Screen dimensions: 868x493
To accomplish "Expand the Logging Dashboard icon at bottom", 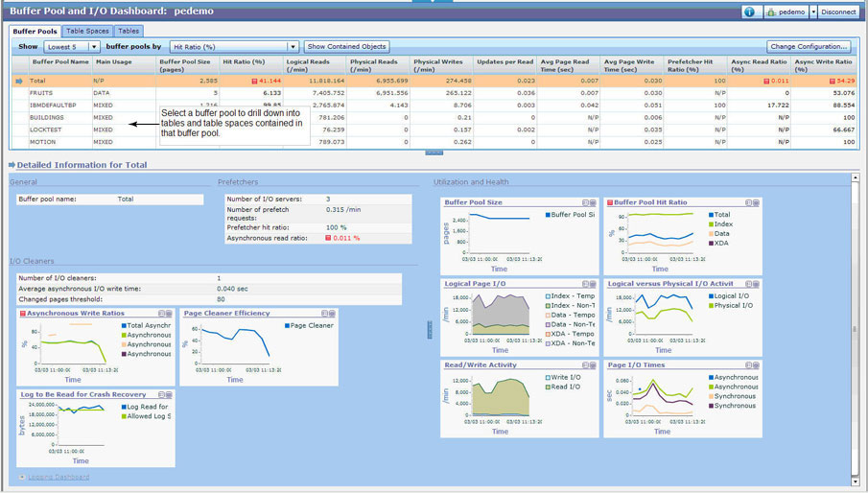I will [x=22, y=477].
